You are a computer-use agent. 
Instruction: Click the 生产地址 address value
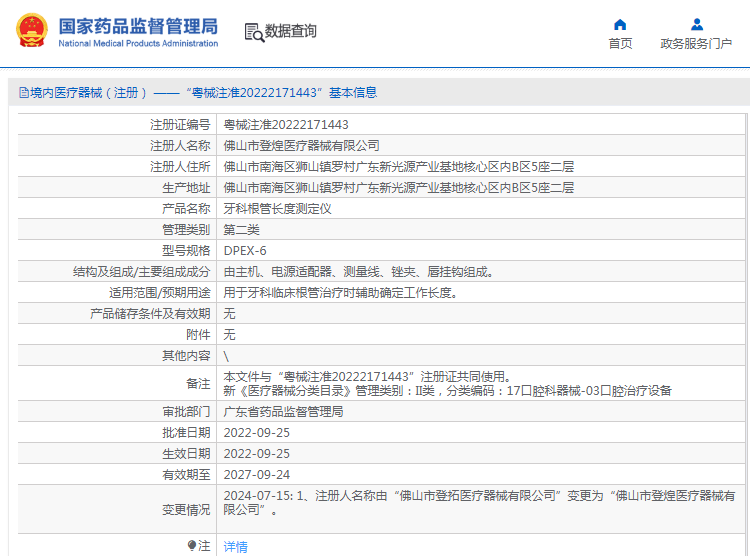[398, 188]
